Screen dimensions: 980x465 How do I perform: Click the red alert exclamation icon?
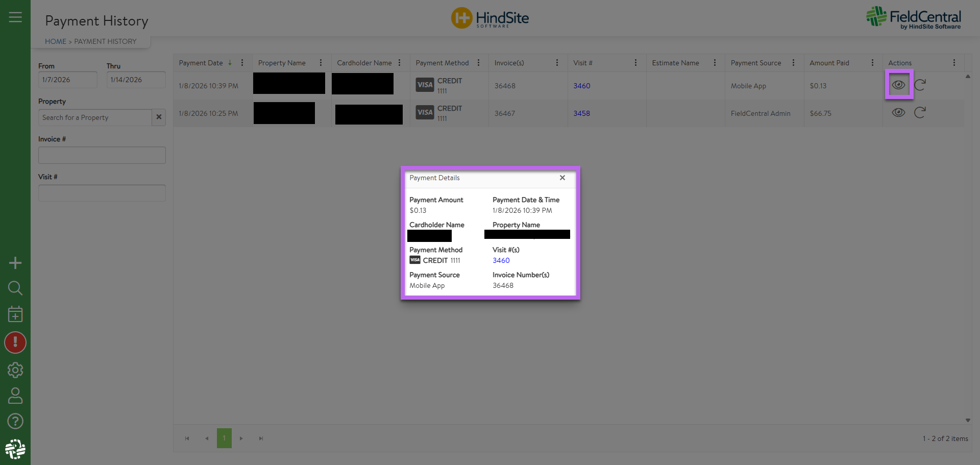pyautogui.click(x=15, y=342)
